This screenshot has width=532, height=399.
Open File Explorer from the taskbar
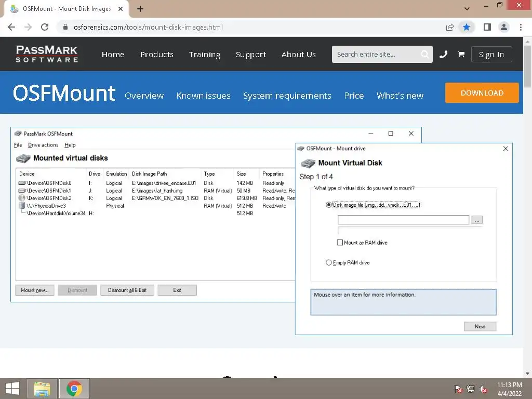click(42, 389)
